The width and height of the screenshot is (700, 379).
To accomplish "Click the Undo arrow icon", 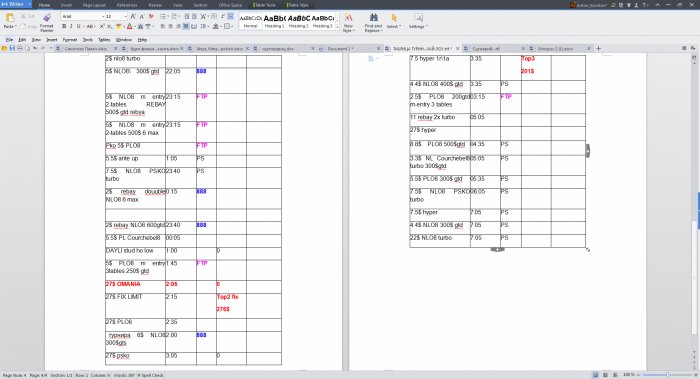I will coord(35,48).
